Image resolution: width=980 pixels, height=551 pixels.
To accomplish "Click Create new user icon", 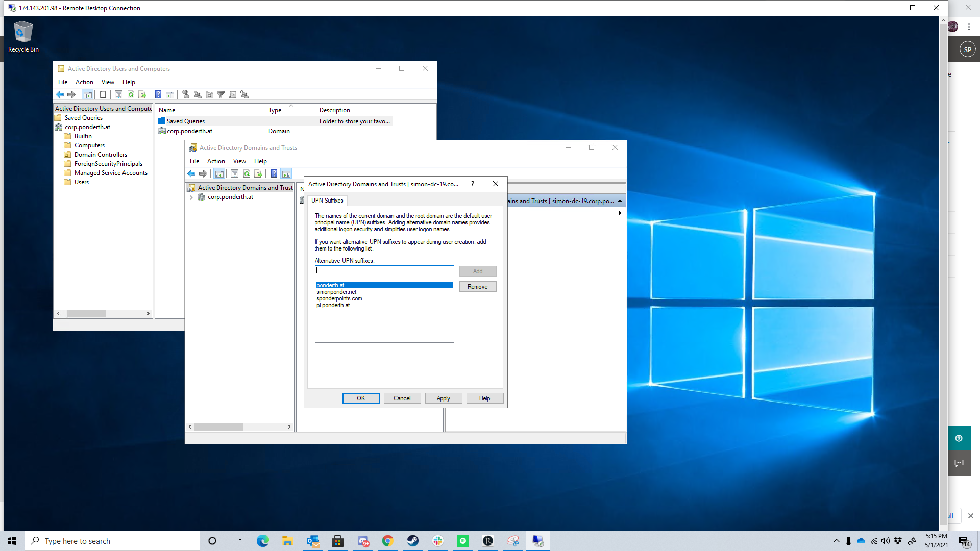I will [x=186, y=95].
